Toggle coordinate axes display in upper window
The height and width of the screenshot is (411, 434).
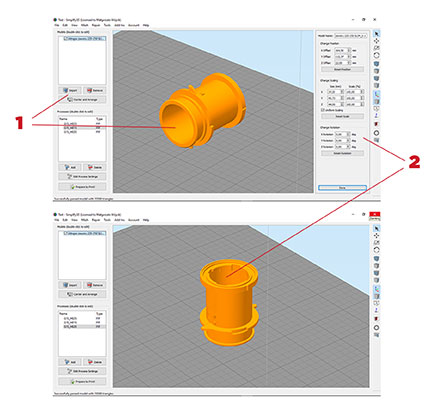(x=376, y=94)
